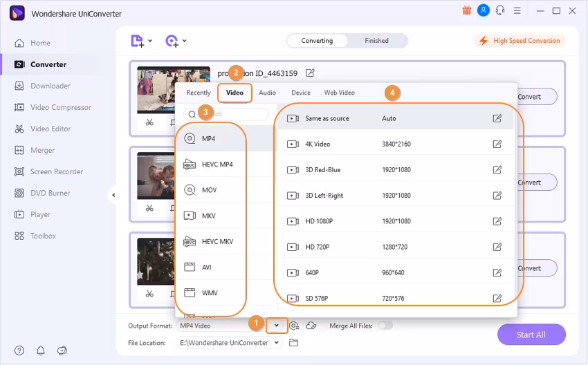Open the Player section
This screenshot has width=588, height=365.
(x=33, y=214)
